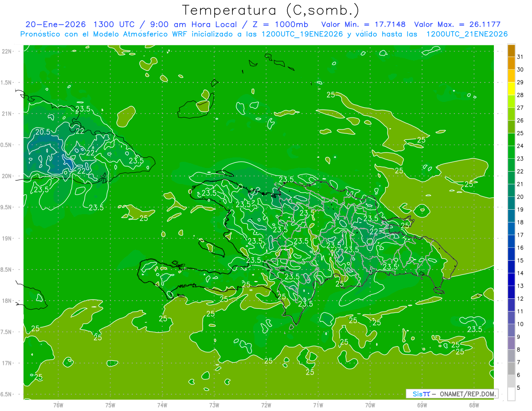Pick the green swatch between 24 and 25

pos(511,140)
